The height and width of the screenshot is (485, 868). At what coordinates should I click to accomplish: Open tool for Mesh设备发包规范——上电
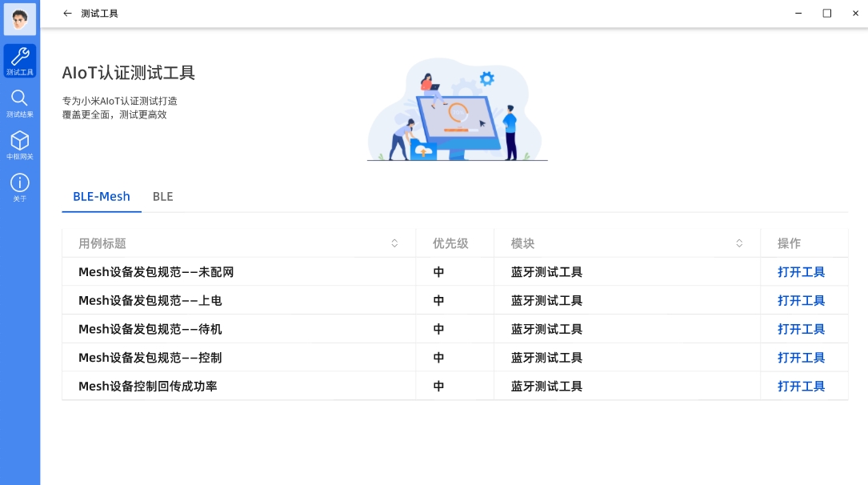(801, 301)
